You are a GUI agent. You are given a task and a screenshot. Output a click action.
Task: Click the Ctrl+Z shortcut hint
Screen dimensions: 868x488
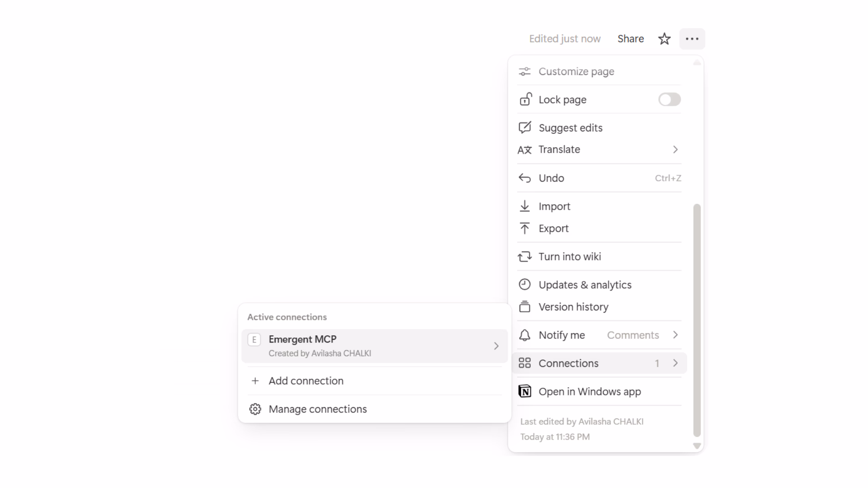click(668, 178)
